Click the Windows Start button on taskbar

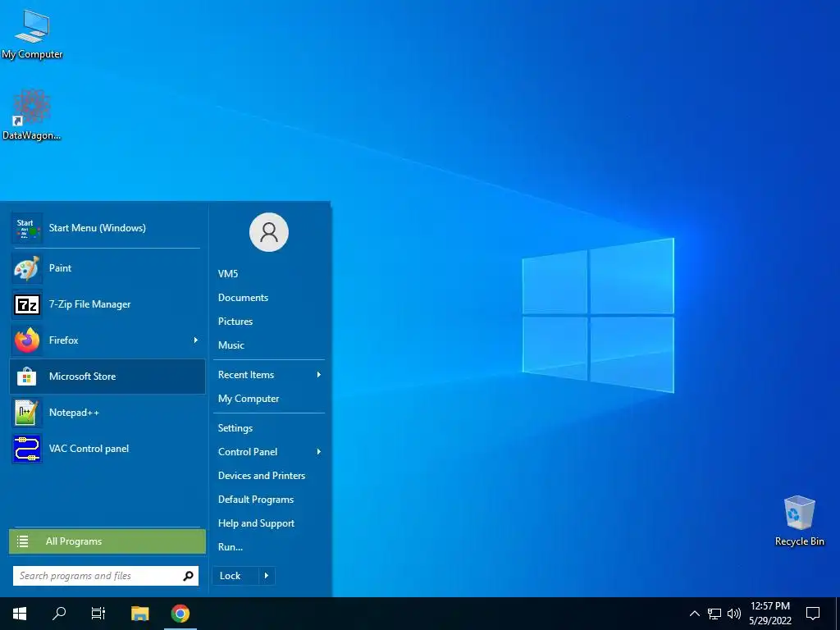tap(20, 614)
